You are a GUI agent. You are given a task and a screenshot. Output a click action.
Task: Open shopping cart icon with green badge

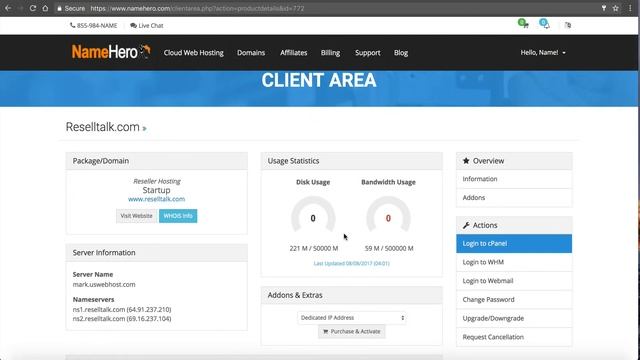[523, 24]
